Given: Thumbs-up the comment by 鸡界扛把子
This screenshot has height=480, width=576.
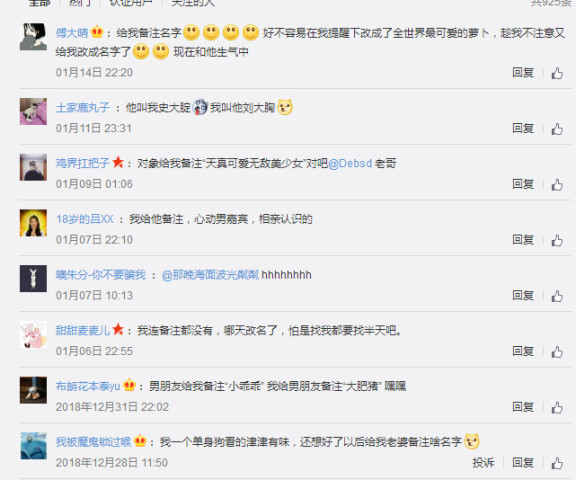Looking at the screenshot, I should (557, 185).
